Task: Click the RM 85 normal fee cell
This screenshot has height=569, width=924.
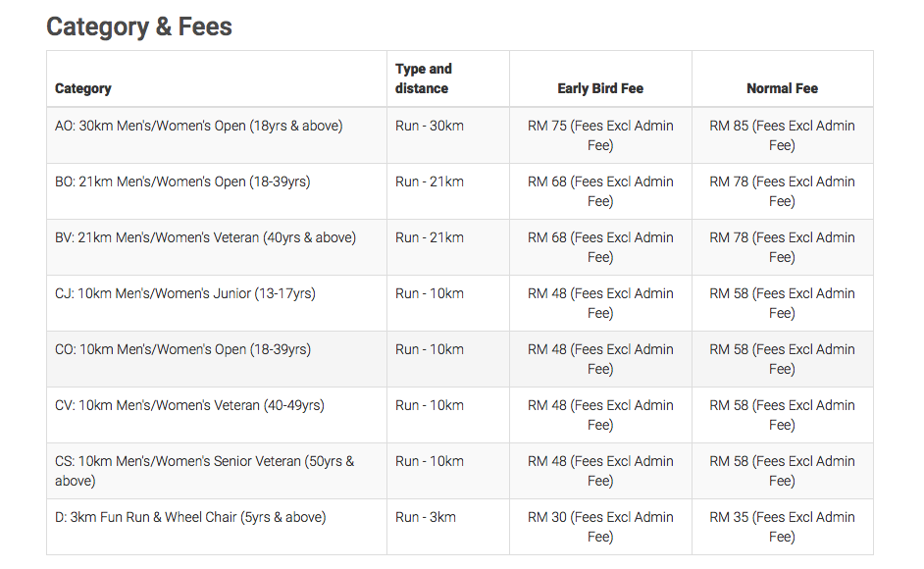Action: pyautogui.click(x=782, y=135)
